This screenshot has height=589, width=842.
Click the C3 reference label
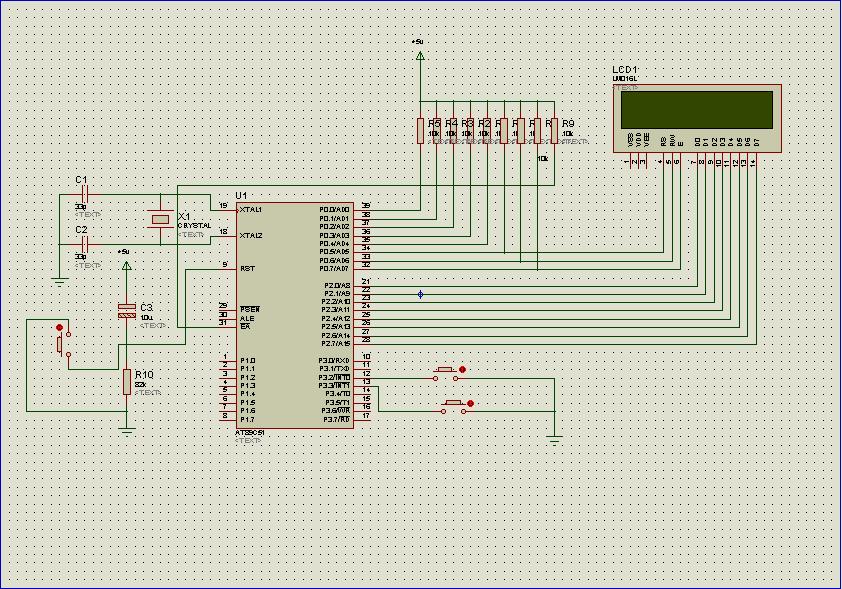(x=147, y=308)
